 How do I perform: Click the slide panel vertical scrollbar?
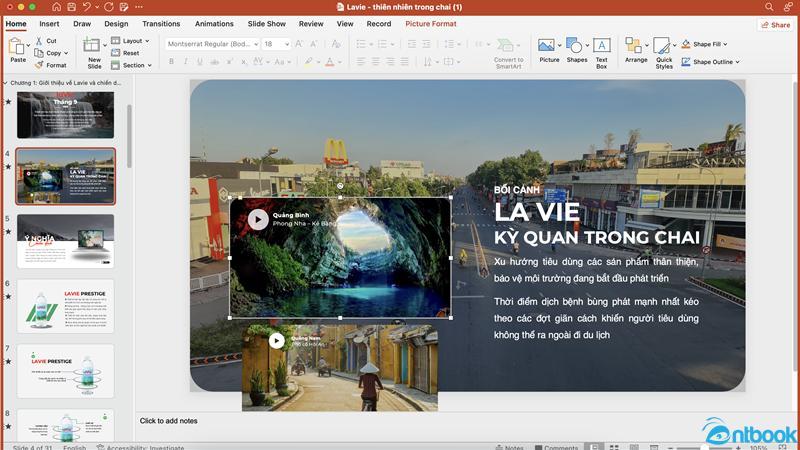click(130, 136)
